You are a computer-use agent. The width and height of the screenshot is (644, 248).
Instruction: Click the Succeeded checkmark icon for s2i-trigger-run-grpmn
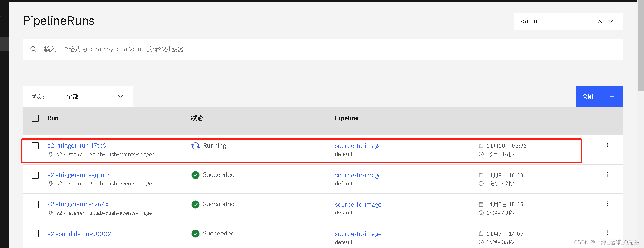[x=195, y=175]
